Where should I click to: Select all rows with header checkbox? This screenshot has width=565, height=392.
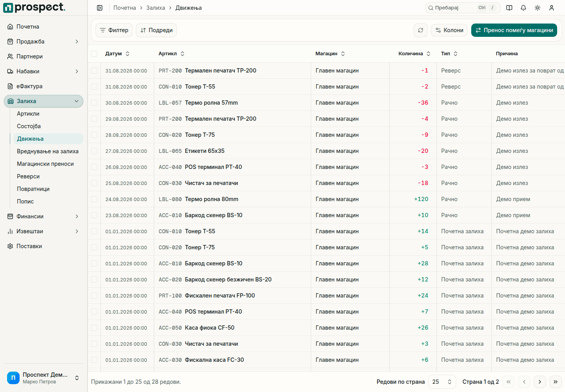click(x=94, y=54)
